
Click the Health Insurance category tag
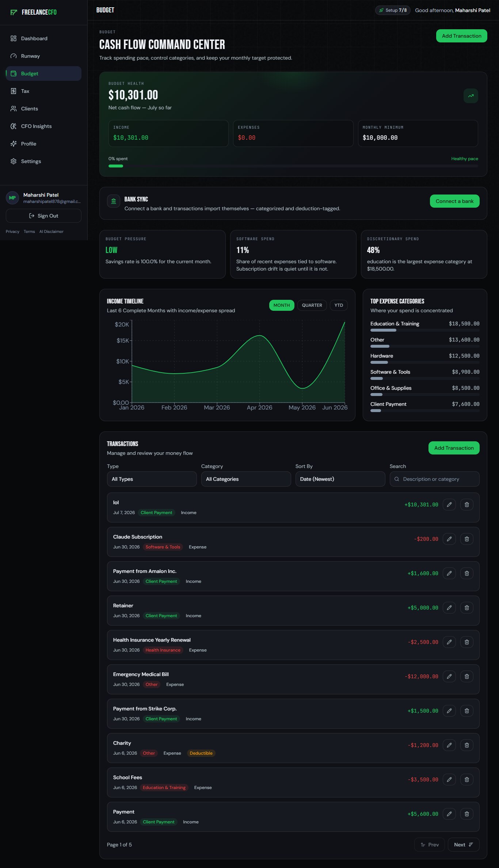click(x=163, y=650)
